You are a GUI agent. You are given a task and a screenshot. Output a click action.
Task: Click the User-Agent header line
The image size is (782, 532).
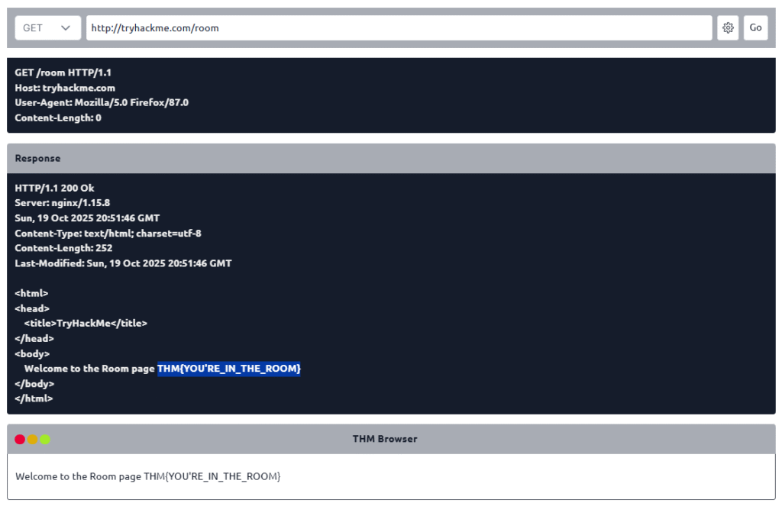coord(102,102)
